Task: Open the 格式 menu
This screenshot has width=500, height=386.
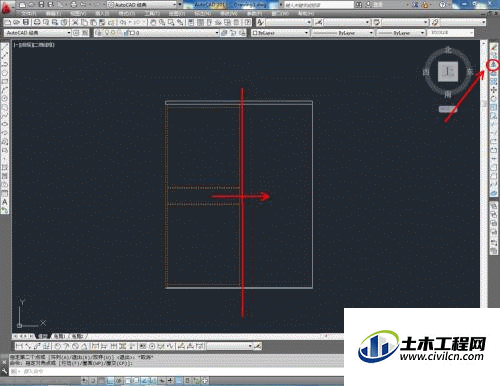Action: [127, 13]
